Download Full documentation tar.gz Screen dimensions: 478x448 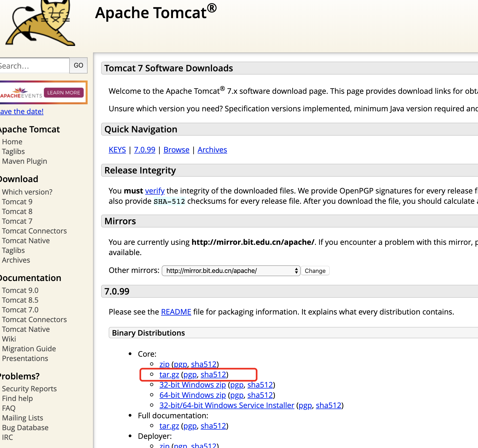169,426
